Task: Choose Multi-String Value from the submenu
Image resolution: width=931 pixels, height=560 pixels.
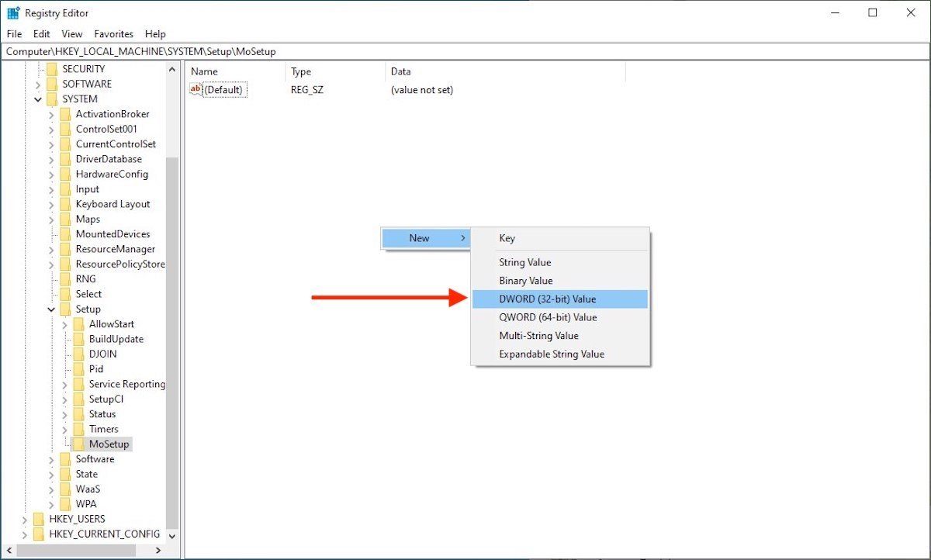Action: point(560,336)
